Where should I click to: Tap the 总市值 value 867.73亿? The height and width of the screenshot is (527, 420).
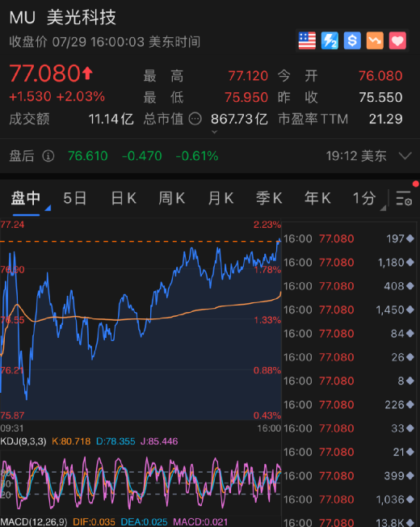(239, 119)
